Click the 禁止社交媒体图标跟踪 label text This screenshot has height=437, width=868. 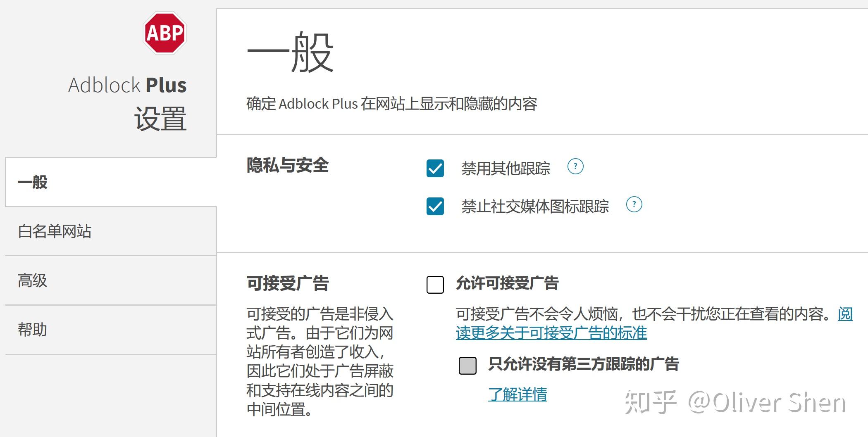coord(535,206)
